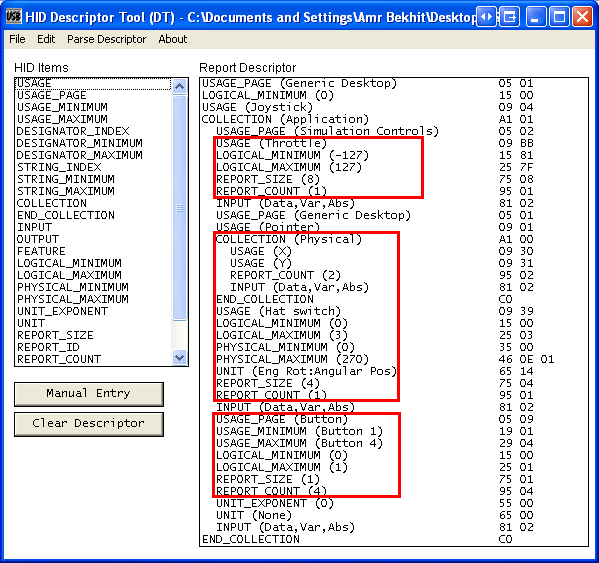
Task: Click the USB application icon in title bar
Action: (x=13, y=17)
